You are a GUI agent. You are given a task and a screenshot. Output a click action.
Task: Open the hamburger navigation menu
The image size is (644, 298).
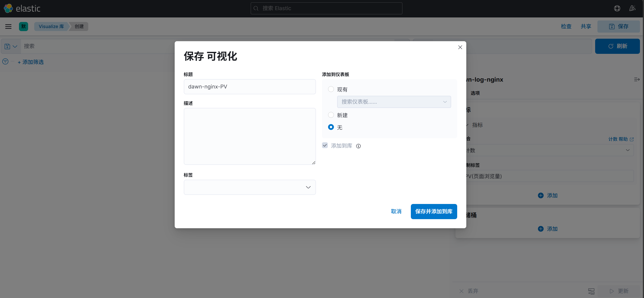[8, 26]
